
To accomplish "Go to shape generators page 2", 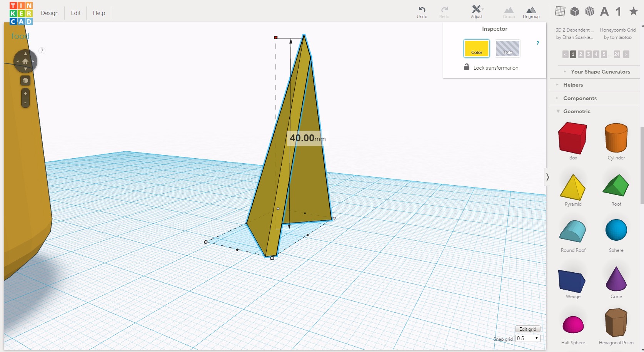I will [581, 54].
